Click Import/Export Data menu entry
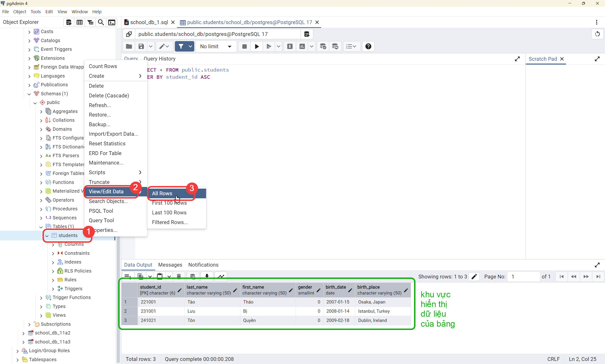The image size is (605, 364). coord(113,134)
